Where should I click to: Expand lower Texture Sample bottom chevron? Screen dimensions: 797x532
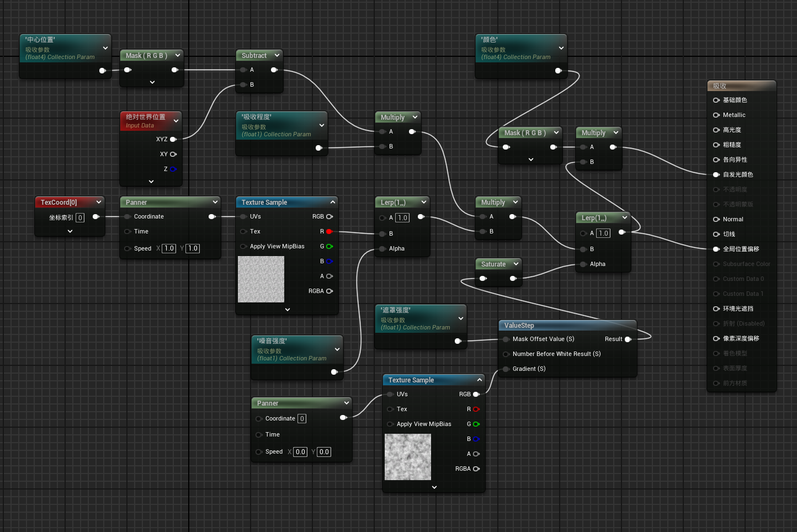click(434, 487)
